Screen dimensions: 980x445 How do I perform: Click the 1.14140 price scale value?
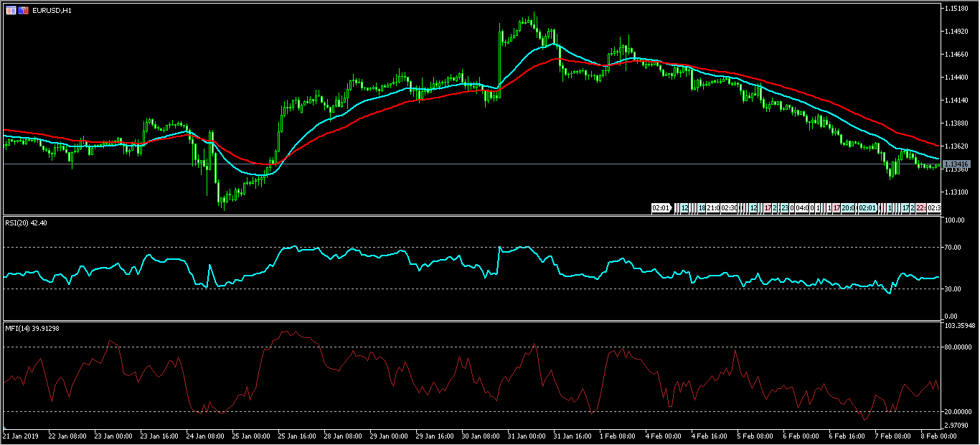coord(956,100)
